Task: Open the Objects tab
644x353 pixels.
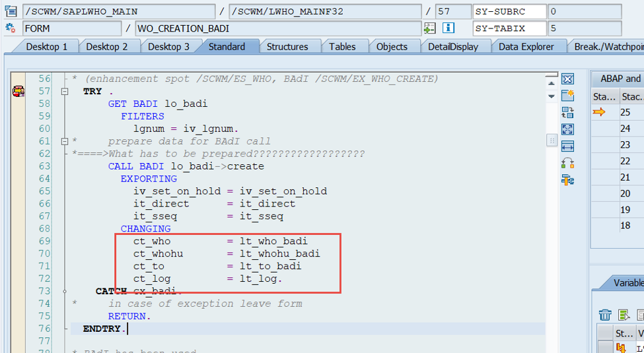Action: (392, 46)
